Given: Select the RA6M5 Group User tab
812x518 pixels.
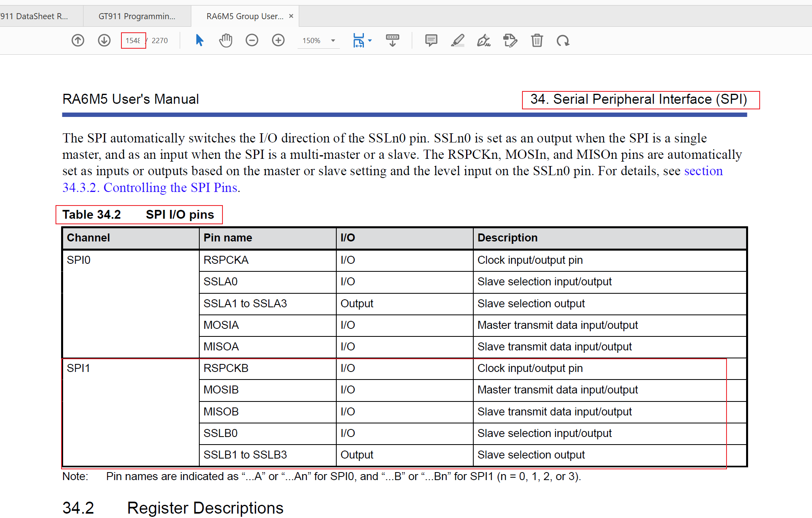Looking at the screenshot, I should pos(245,16).
